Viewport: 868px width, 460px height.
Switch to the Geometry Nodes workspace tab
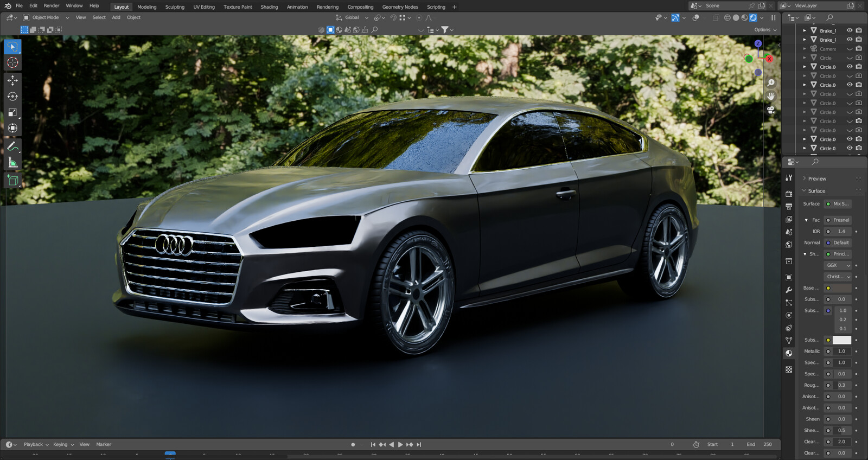[x=400, y=7]
